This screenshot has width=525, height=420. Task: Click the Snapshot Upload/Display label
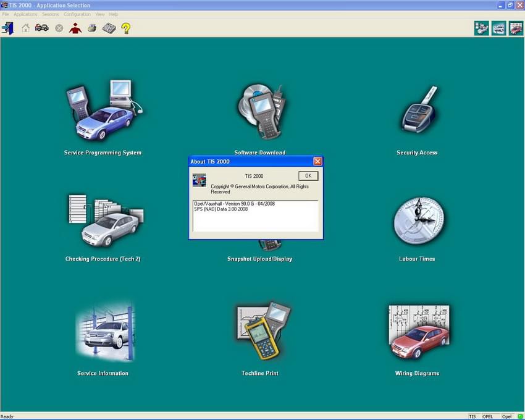[x=260, y=259]
